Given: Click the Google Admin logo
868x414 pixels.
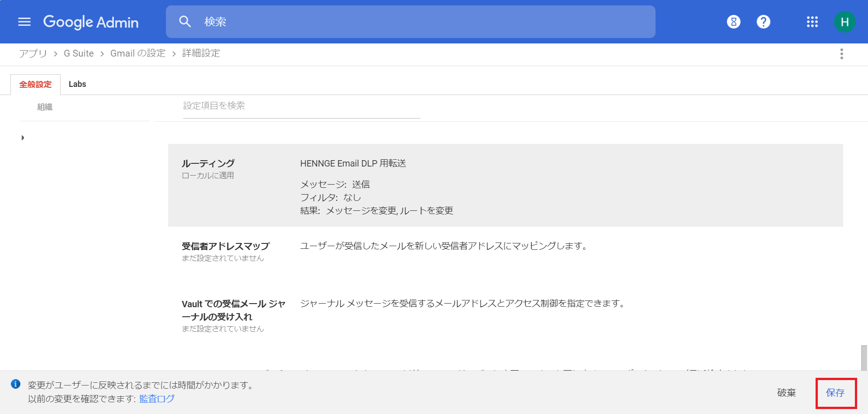Looking at the screenshot, I should tap(91, 22).
